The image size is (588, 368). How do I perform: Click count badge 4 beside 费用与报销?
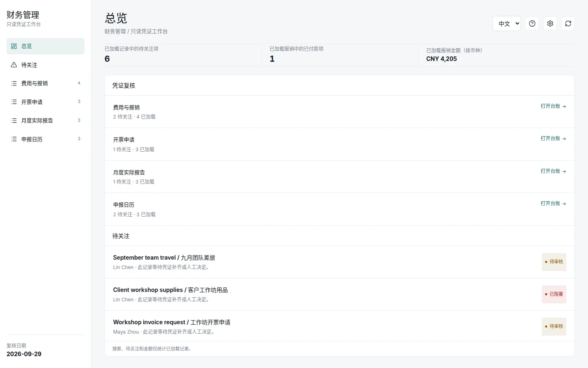pos(79,83)
